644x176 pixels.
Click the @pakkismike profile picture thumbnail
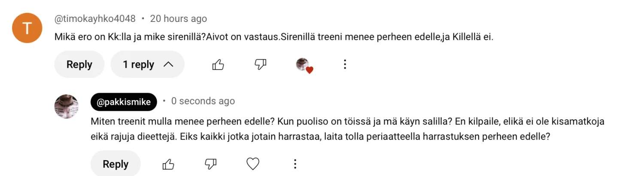(67, 106)
